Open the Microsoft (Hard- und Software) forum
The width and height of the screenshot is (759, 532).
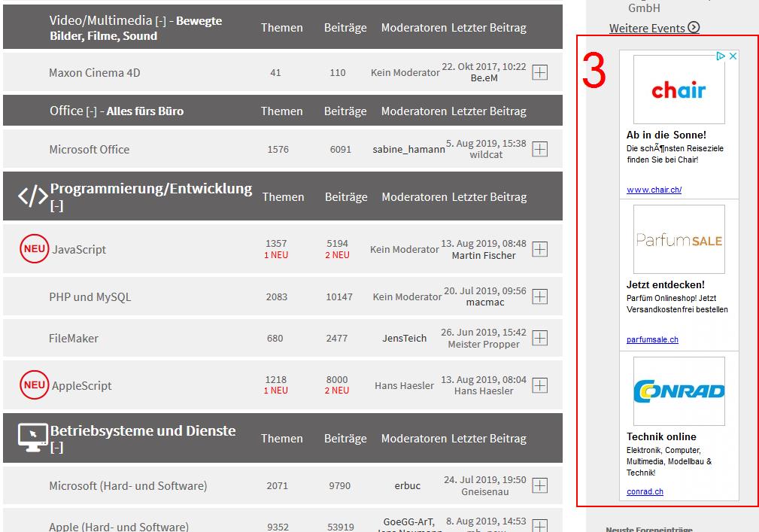point(129,486)
